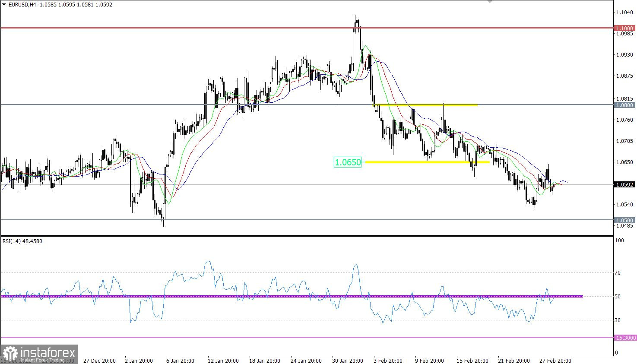Click the 3 Feb 20:00 date label

(388, 361)
